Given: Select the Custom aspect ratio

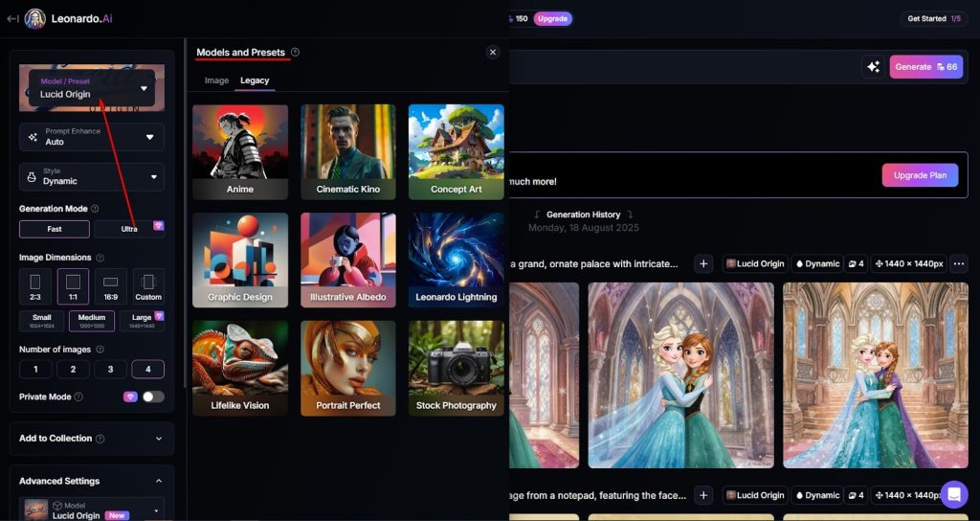Looking at the screenshot, I should pyautogui.click(x=148, y=286).
